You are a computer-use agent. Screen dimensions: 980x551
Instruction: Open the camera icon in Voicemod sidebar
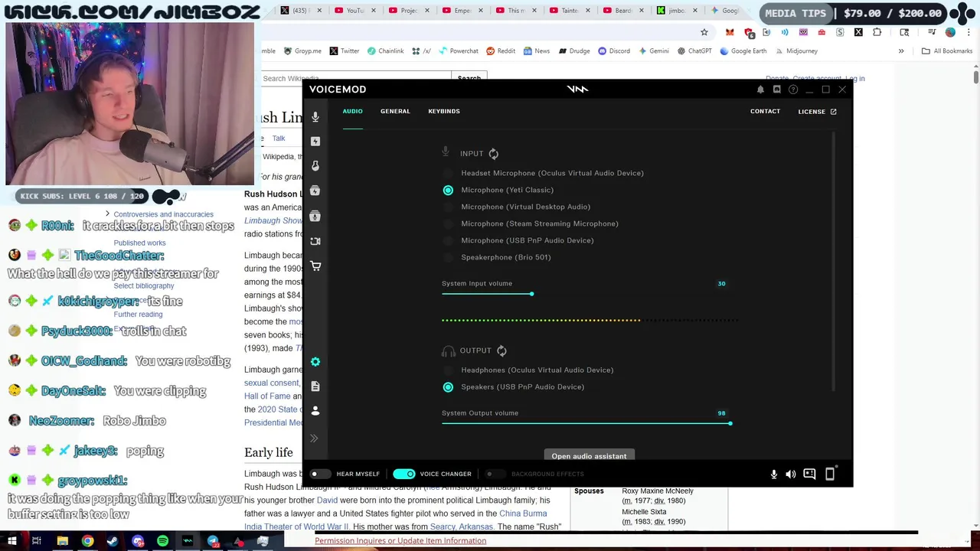[315, 241]
